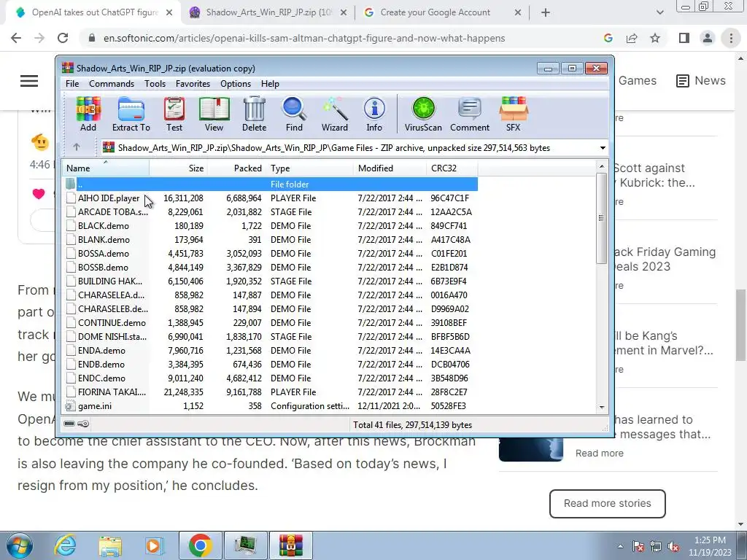
Task: Open the Commands menu
Action: tap(112, 84)
